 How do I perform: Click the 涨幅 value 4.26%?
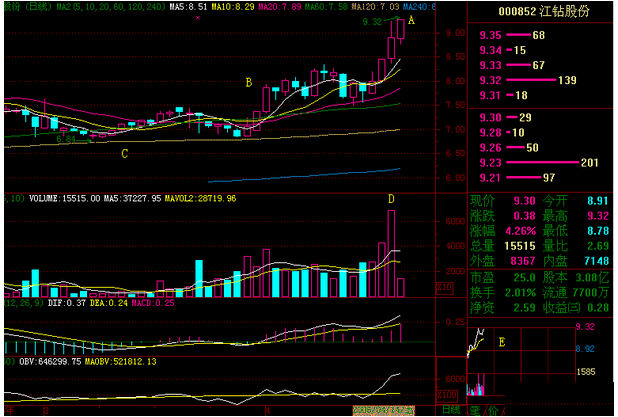[521, 231]
